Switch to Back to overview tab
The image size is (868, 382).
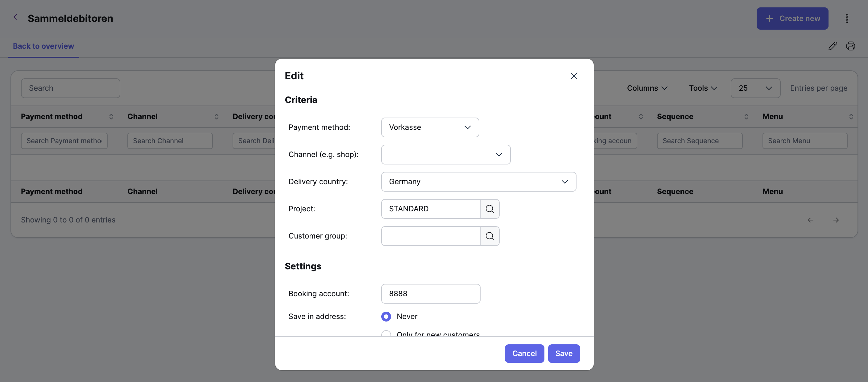pyautogui.click(x=43, y=46)
